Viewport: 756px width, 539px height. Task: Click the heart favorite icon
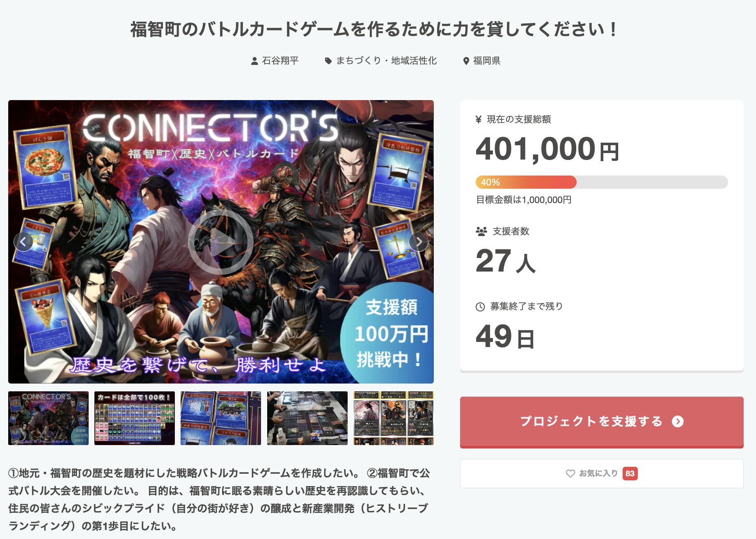pos(570,473)
